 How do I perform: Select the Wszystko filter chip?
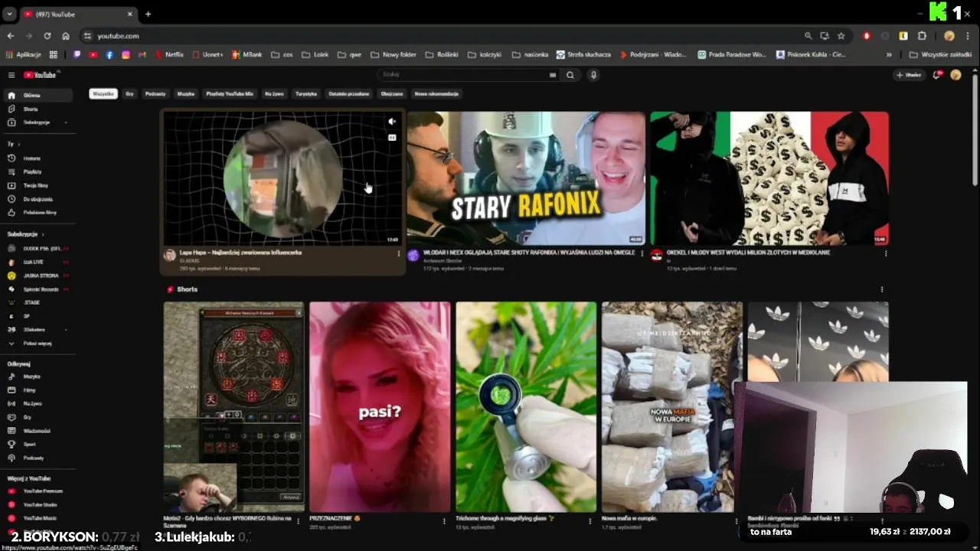point(103,93)
